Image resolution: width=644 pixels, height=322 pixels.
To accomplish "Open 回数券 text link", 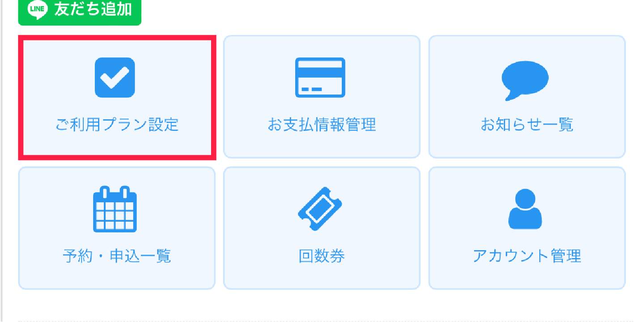I will (322, 256).
